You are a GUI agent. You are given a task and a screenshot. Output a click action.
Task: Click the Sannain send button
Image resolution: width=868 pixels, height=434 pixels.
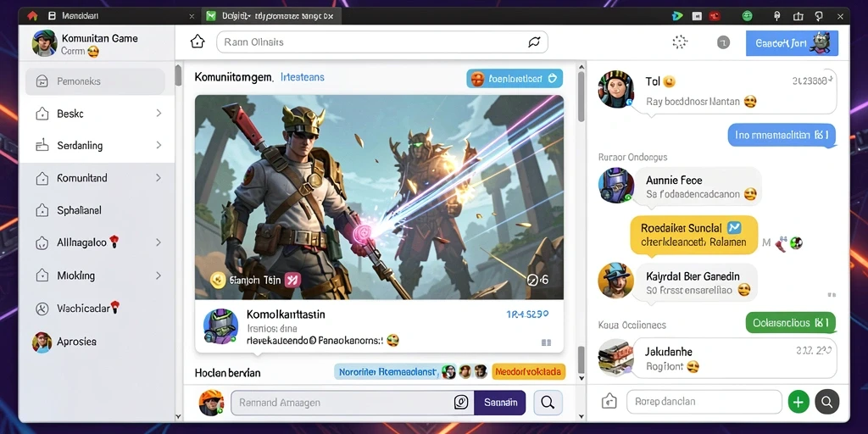coord(500,403)
